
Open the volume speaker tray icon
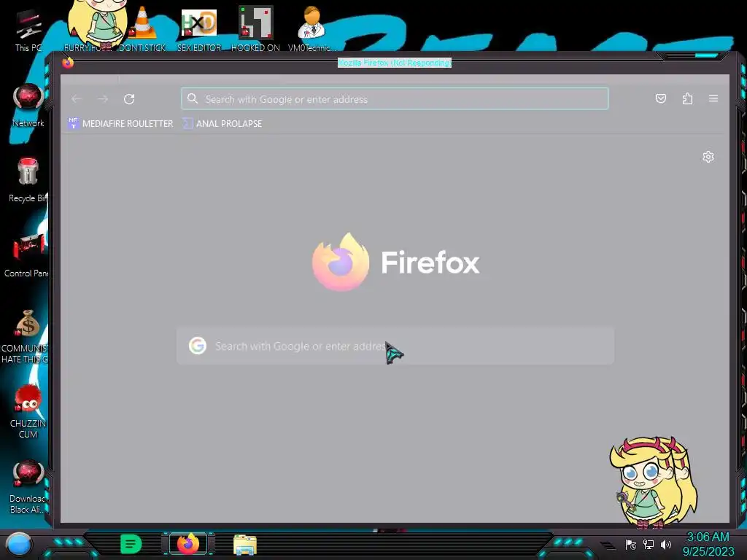666,544
